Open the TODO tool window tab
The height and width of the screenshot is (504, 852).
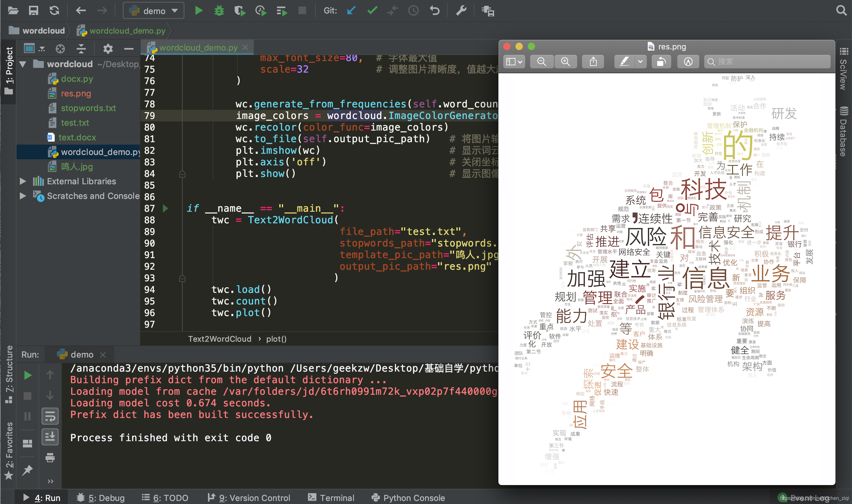click(166, 498)
